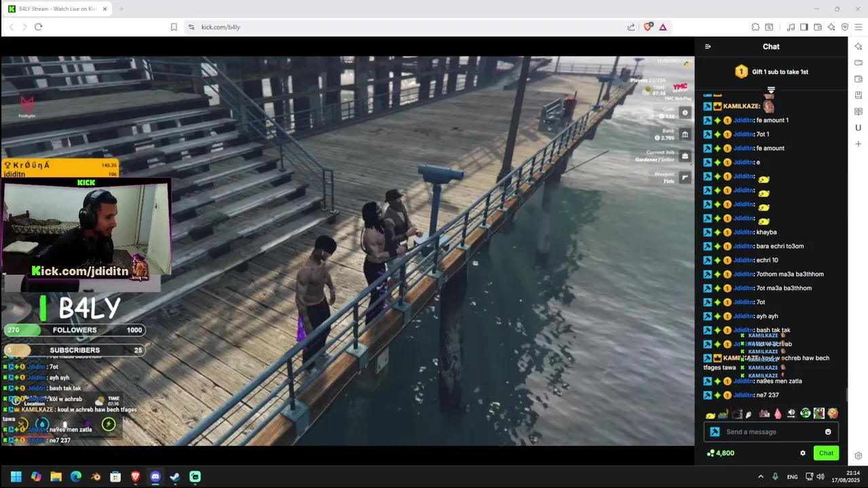Open the extensions puzzle icon
868x488 pixels.
click(755, 27)
